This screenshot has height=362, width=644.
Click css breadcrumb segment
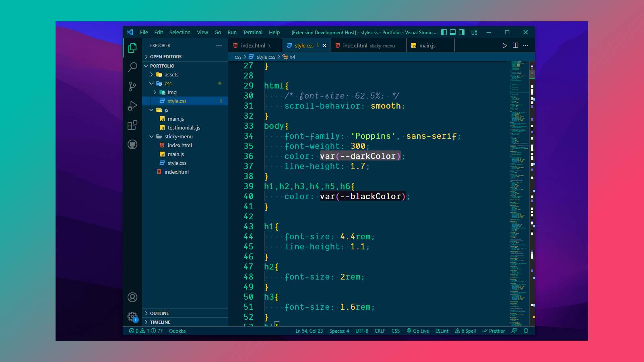(x=238, y=57)
